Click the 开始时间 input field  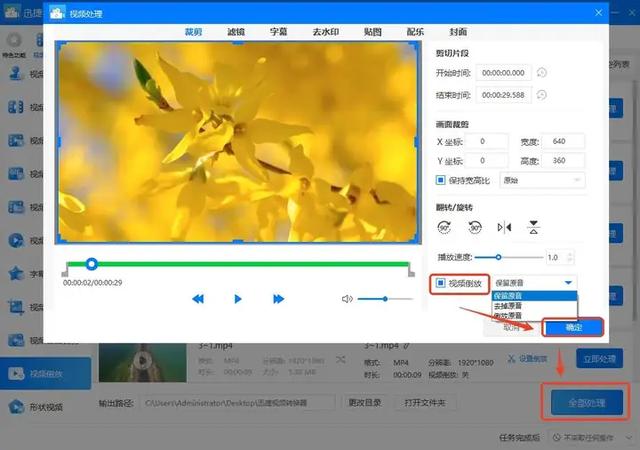pos(504,73)
